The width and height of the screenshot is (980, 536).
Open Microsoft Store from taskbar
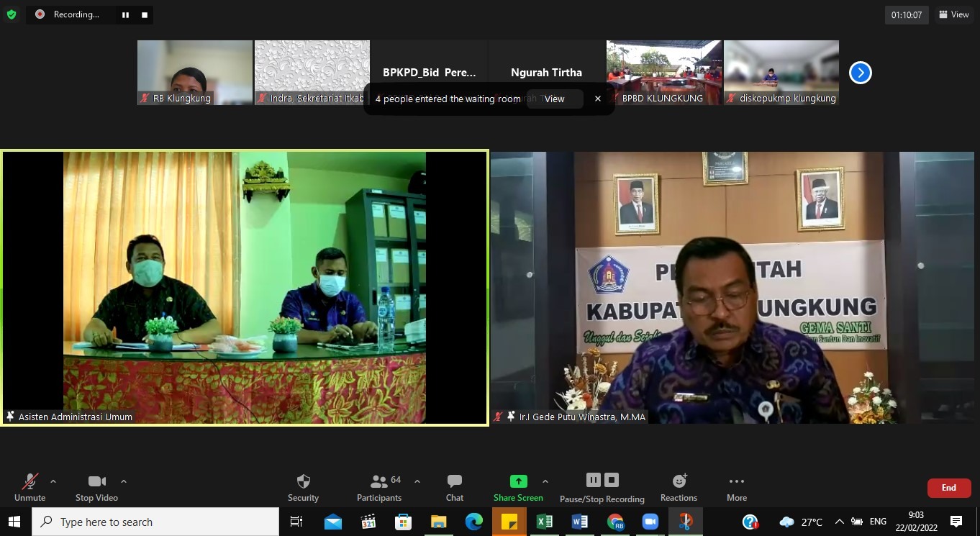404,522
